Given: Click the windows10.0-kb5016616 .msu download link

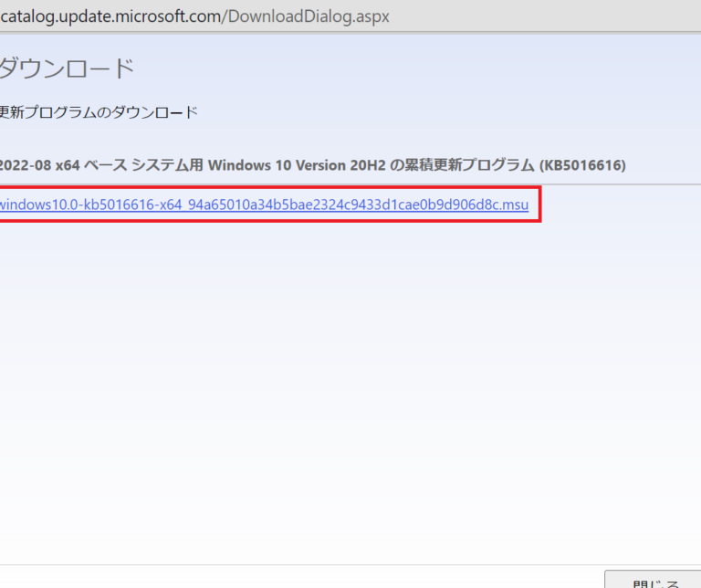Looking at the screenshot, I should 263,205.
